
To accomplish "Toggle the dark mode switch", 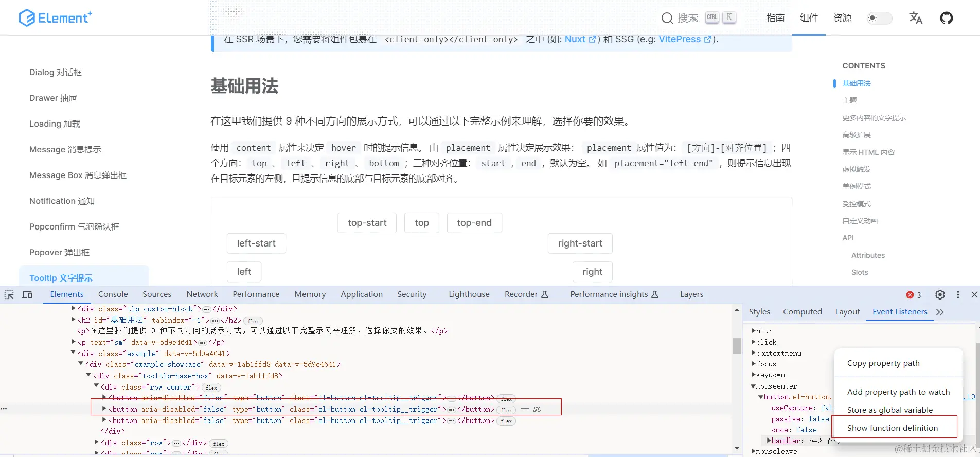I will coord(879,18).
